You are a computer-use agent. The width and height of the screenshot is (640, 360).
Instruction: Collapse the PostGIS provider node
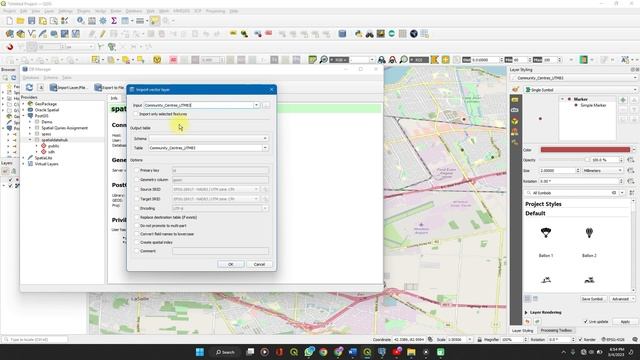(24, 116)
